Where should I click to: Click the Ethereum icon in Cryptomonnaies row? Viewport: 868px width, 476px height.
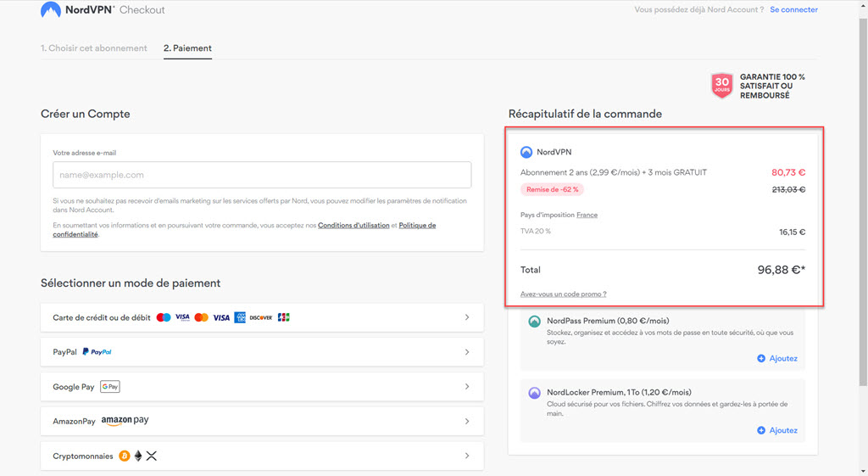pos(138,456)
